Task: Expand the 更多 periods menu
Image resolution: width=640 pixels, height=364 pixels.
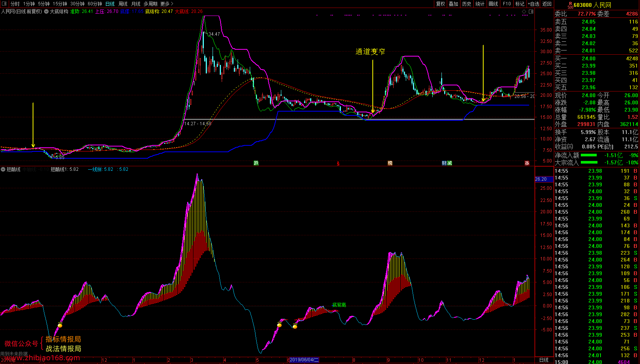Action: coord(167,4)
